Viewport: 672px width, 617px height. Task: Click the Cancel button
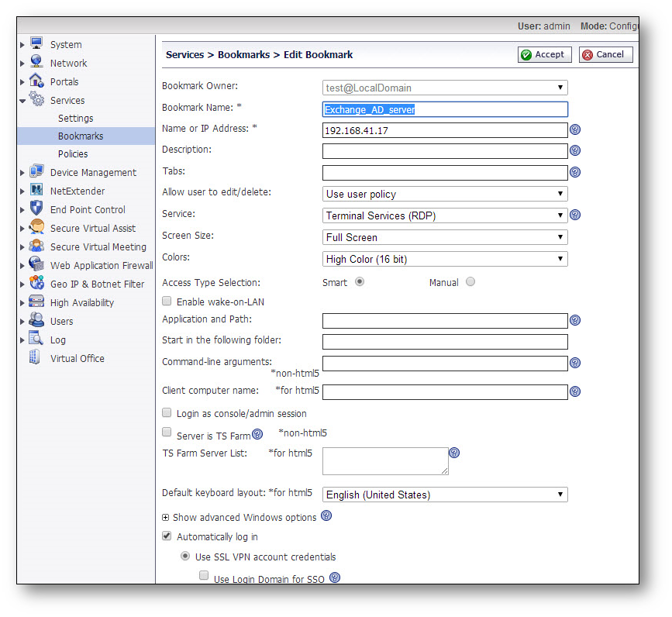[x=606, y=54]
